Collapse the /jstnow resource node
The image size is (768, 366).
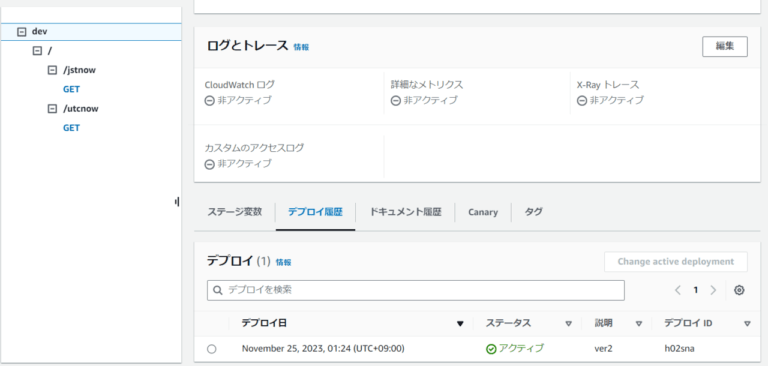point(52,70)
